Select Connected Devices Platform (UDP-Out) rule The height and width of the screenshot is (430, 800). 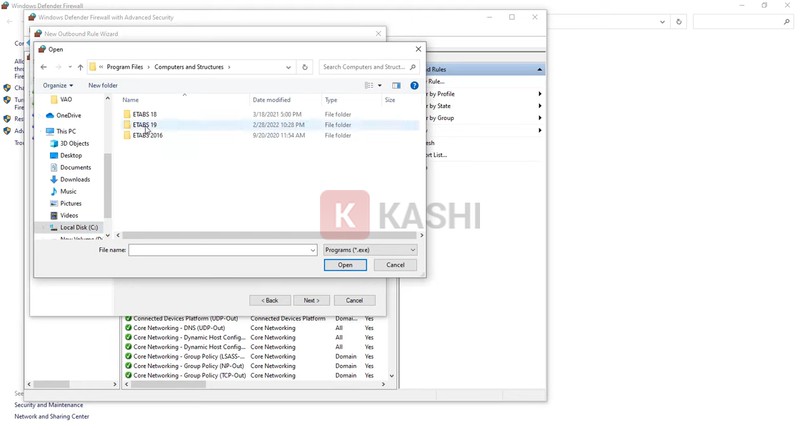tap(186, 318)
